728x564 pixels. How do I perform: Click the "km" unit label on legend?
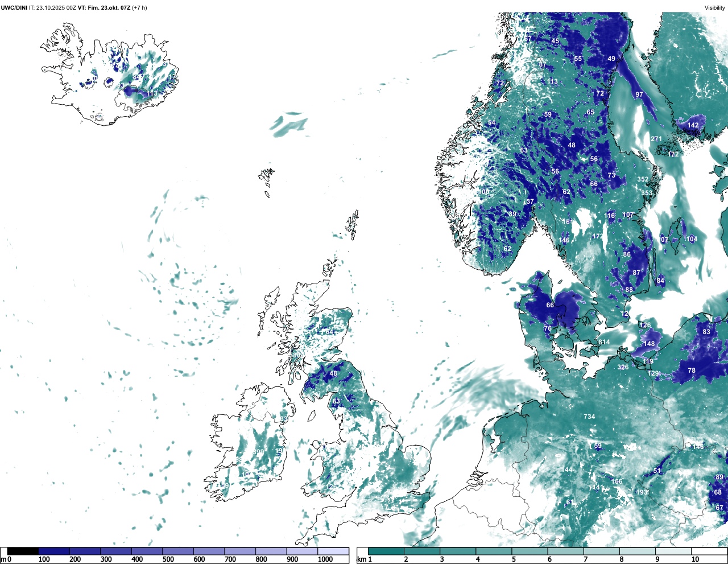(361, 559)
